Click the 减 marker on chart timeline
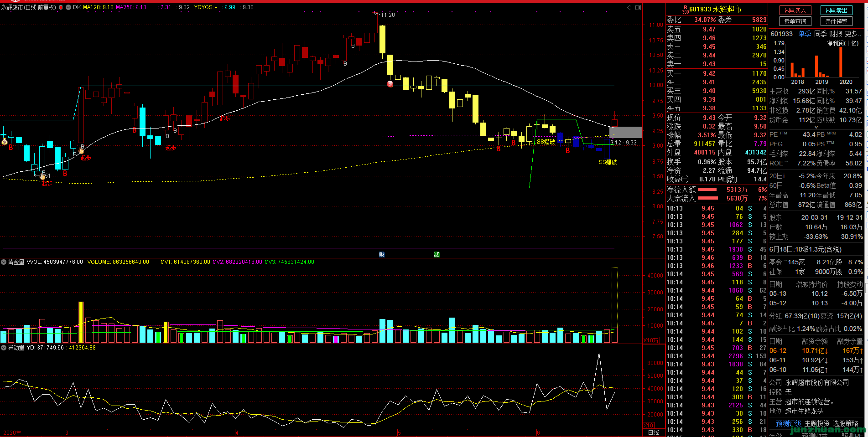 (x=437, y=254)
